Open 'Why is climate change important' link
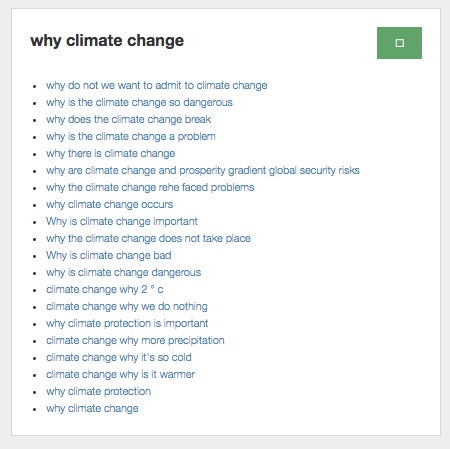 coord(122,221)
